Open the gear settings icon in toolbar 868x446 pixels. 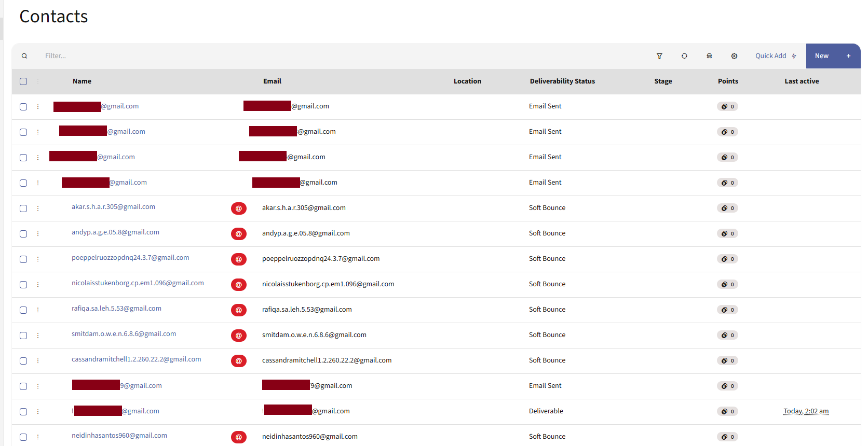pos(734,56)
